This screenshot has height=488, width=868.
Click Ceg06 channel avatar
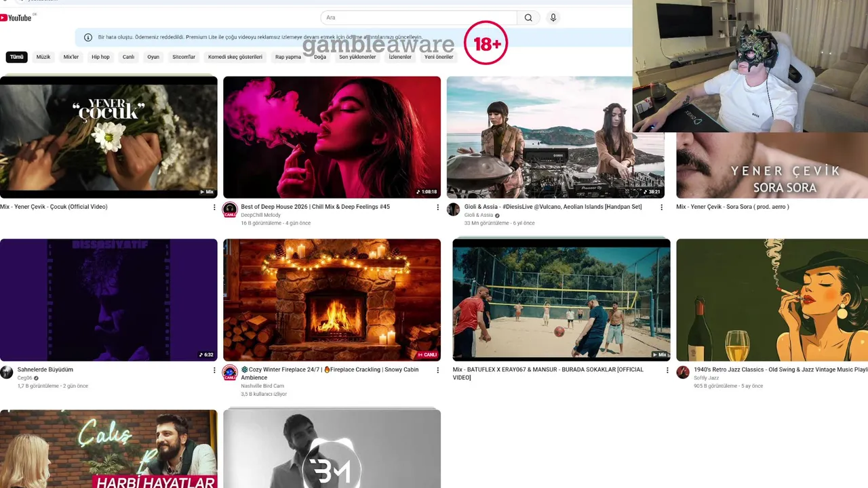[x=7, y=372]
